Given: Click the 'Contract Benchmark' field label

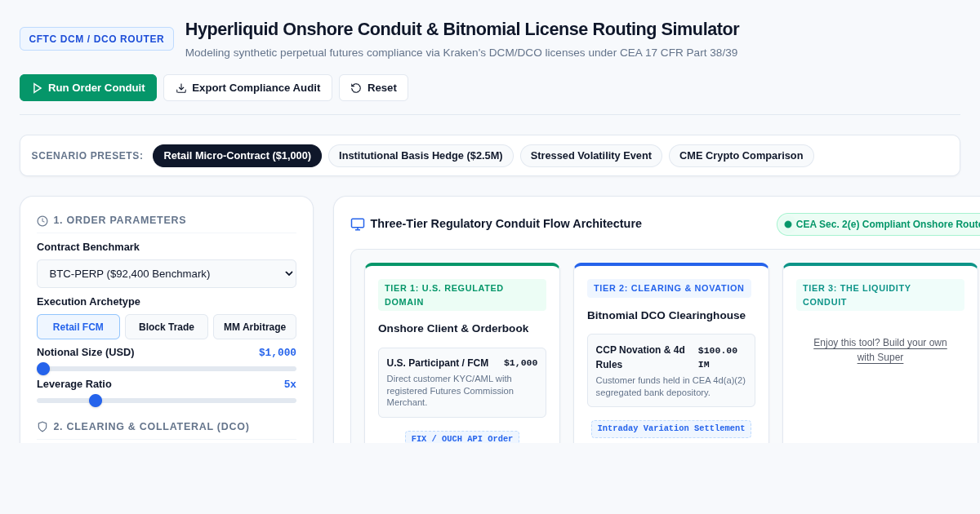Looking at the screenshot, I should tap(88, 246).
